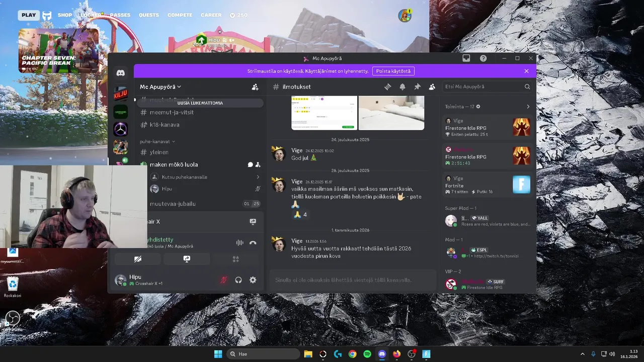Select QUESTS tab in Fortnite
644x362 pixels.
pyautogui.click(x=149, y=15)
